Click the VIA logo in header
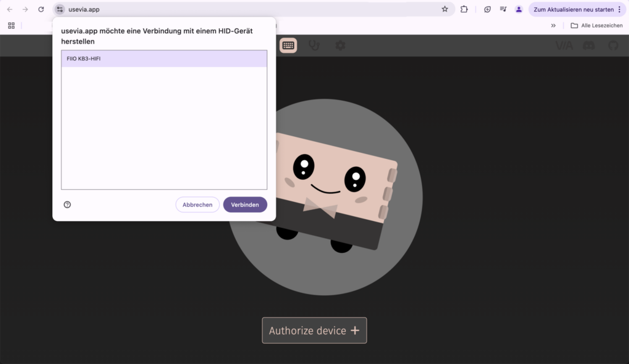629x364 pixels. 564,45
